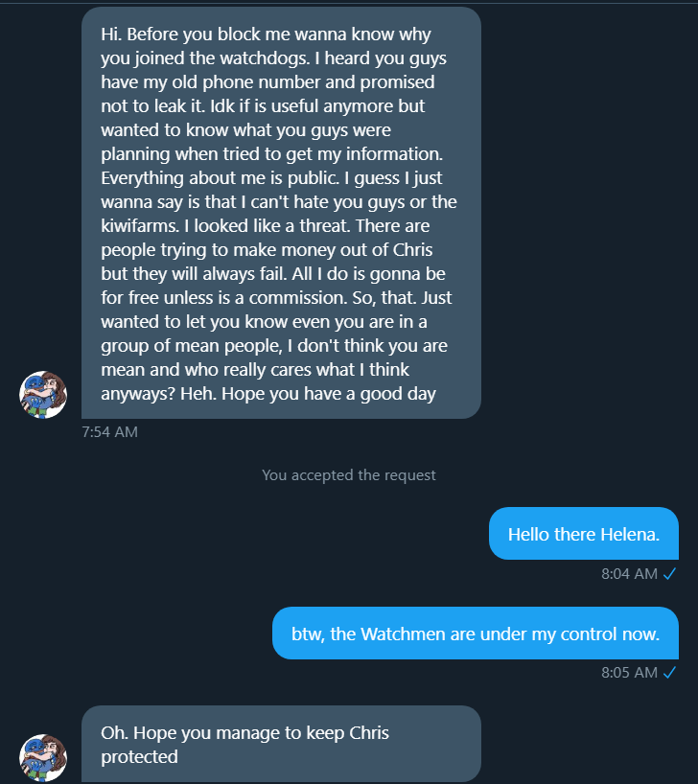The image size is (698, 784).
Task: Click the read checkmark beside 8:04 AM
Action: 670,573
